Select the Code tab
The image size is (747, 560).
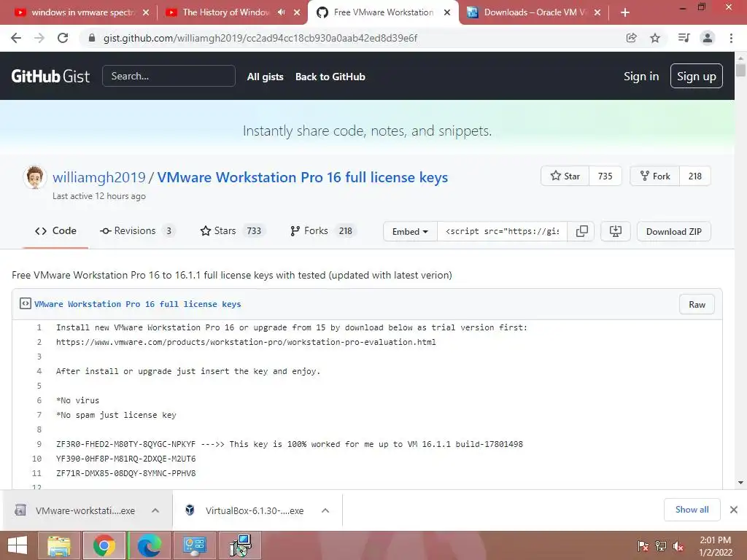tap(55, 231)
